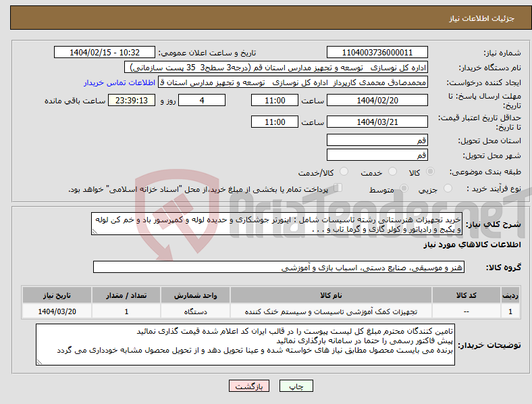Screen dimensions: 532x404
Task: Click the ردیف column header
Action: 510,295
